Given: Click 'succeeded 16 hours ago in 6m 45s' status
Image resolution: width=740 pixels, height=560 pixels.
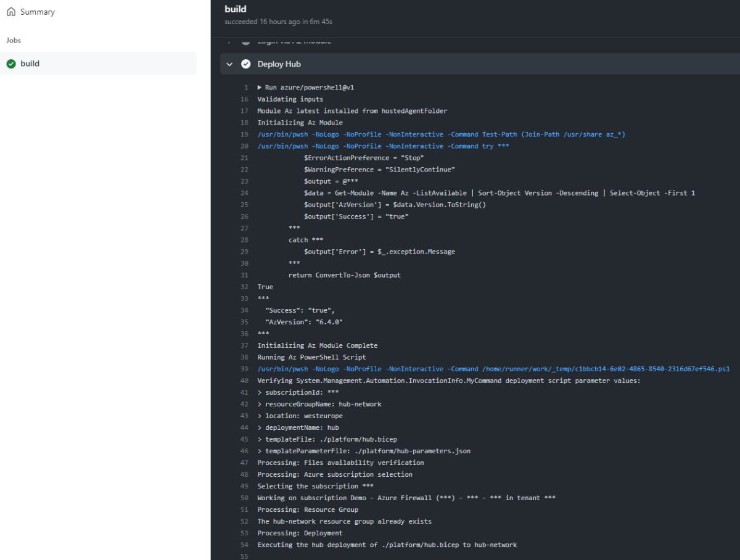Looking at the screenshot, I should [279, 22].
